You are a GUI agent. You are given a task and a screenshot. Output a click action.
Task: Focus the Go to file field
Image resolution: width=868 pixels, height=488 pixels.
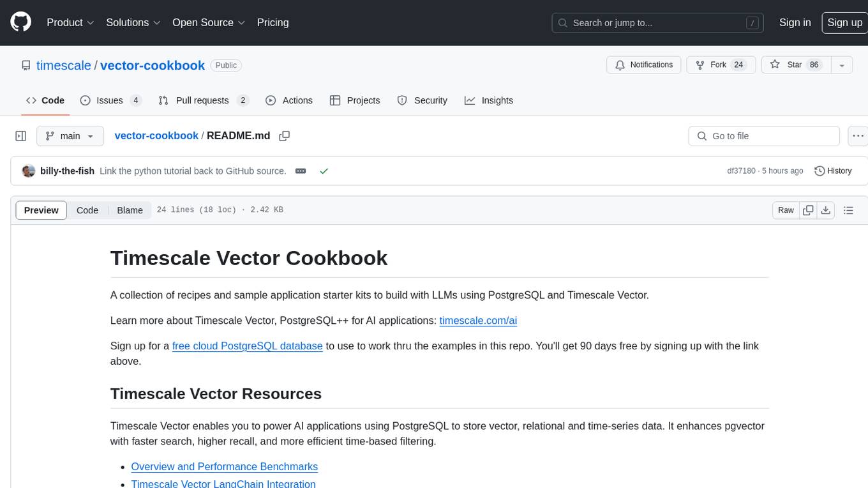tap(764, 136)
